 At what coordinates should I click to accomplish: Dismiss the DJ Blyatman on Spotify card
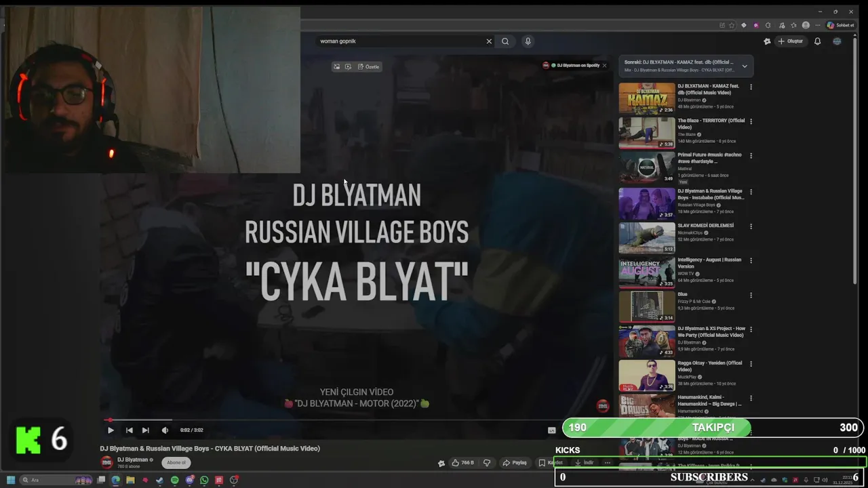[x=604, y=66]
